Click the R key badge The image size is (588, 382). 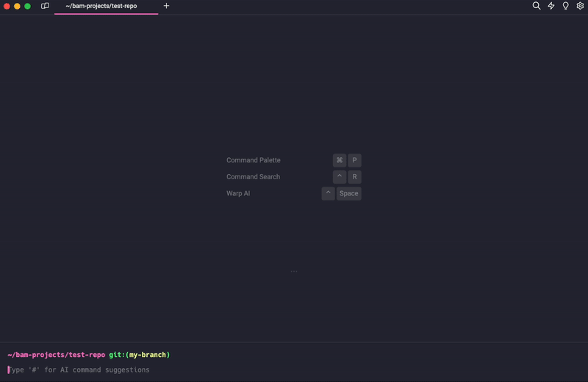point(354,176)
